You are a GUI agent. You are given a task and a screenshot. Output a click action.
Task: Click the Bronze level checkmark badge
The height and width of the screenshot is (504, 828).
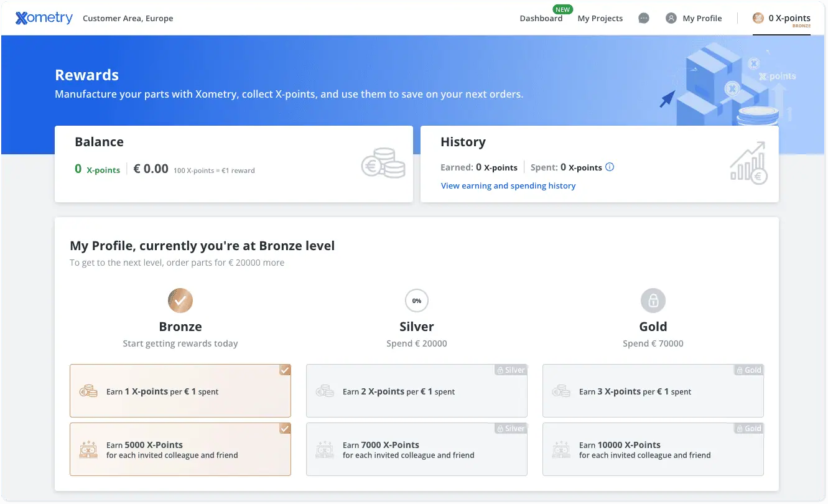pos(180,301)
